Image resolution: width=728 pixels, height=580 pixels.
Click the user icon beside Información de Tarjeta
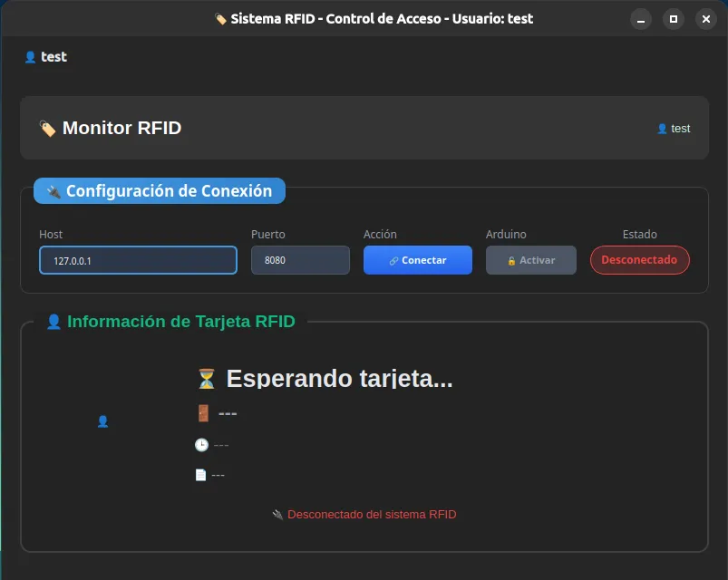click(x=53, y=322)
